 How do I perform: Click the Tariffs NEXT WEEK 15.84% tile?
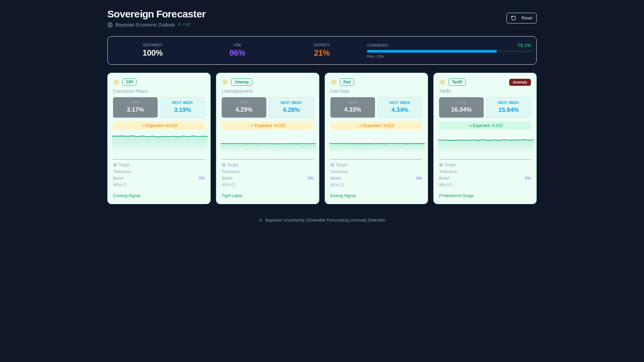(x=508, y=107)
